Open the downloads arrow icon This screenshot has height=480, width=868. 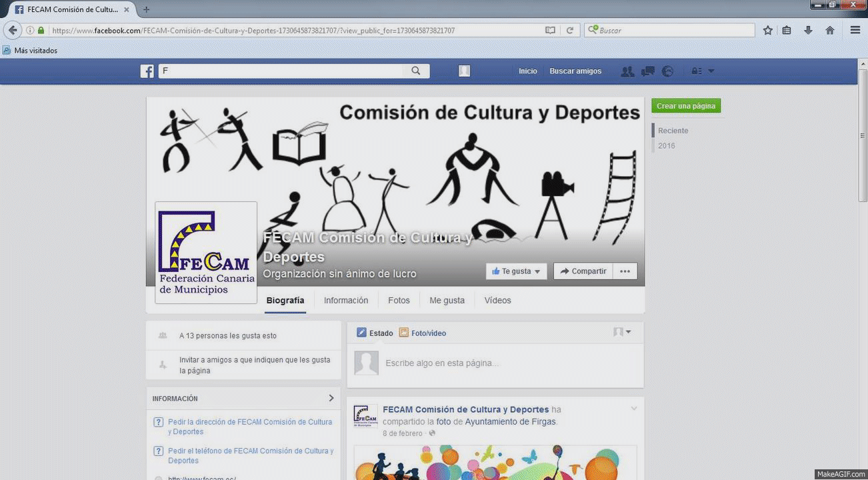coord(808,30)
